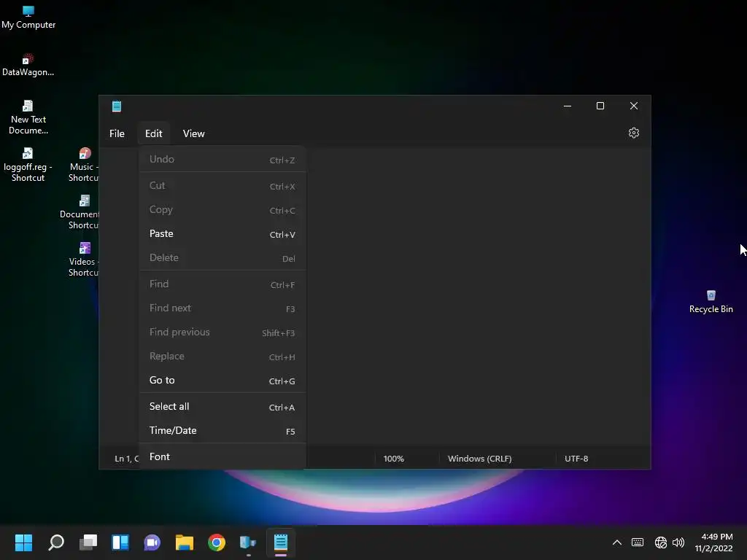This screenshot has height=560, width=747.
Task: Click the greyed-out Undo entry
Action: pos(222,160)
